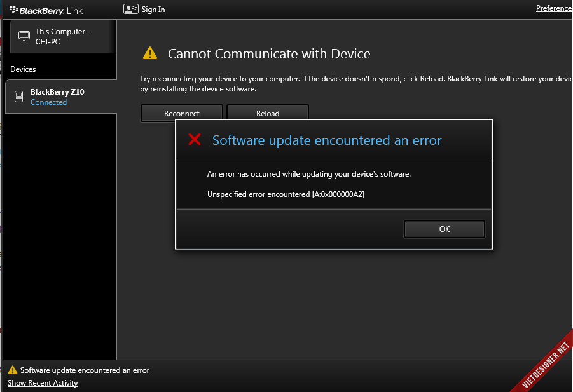This screenshot has width=573, height=392.
Task: Open Show Recent Activity link
Action: [43, 383]
